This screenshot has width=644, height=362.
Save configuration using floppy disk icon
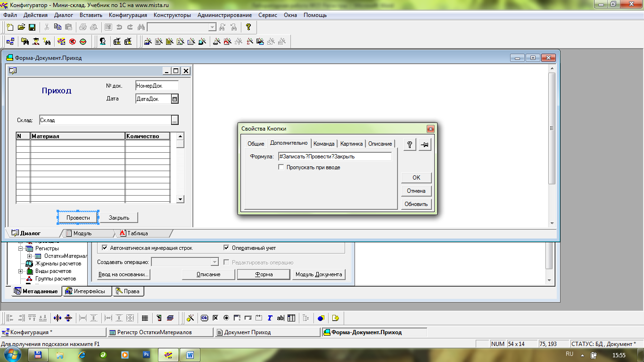[32, 27]
